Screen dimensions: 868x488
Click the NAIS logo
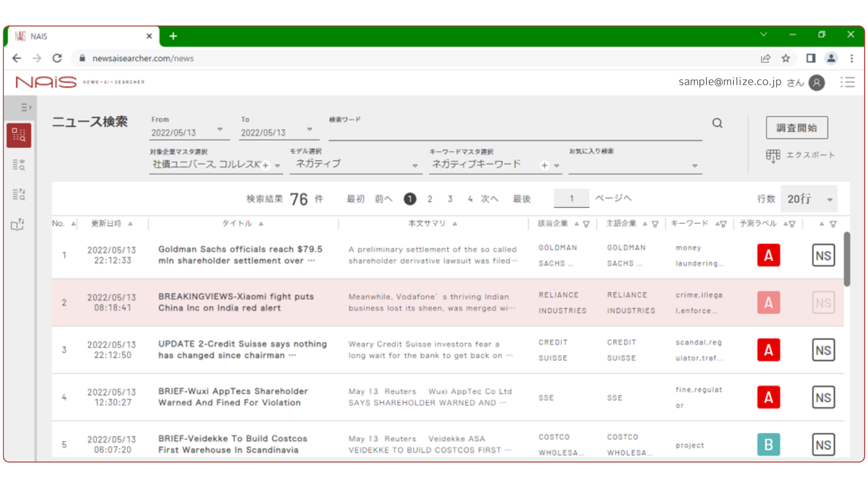pyautogui.click(x=46, y=82)
